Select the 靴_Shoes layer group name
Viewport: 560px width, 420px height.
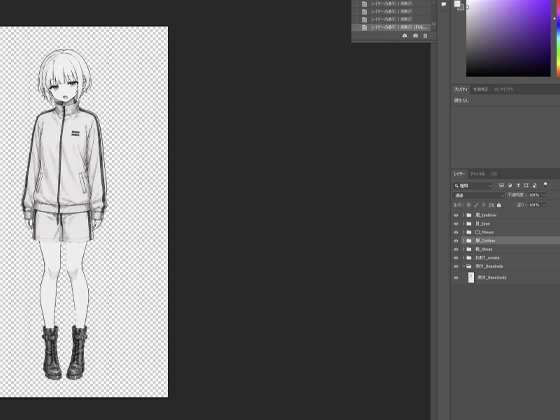pyautogui.click(x=484, y=249)
